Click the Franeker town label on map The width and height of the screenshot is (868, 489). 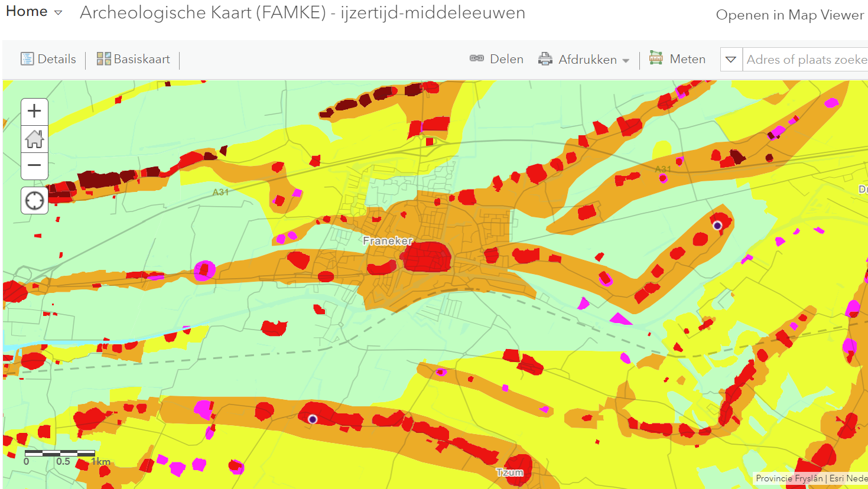coord(388,241)
